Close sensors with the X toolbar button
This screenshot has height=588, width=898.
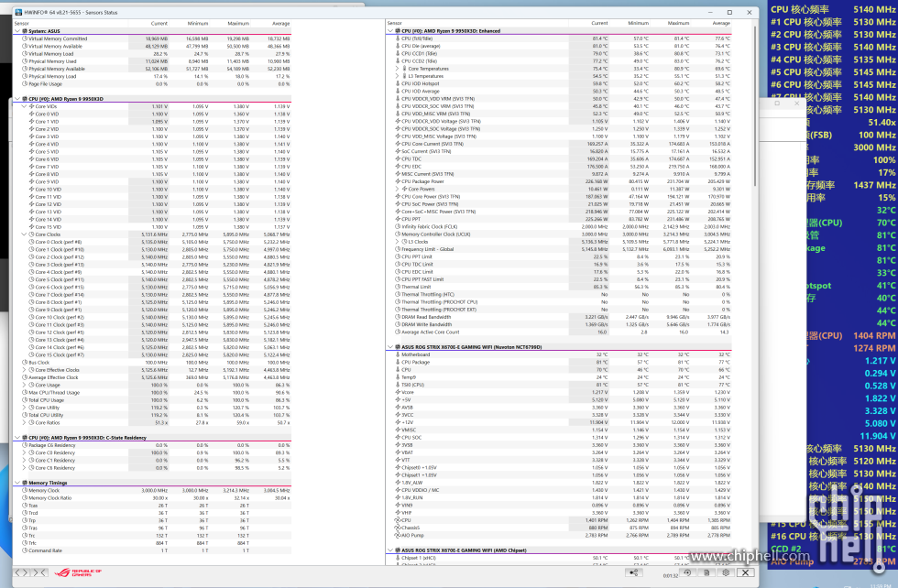745,572
